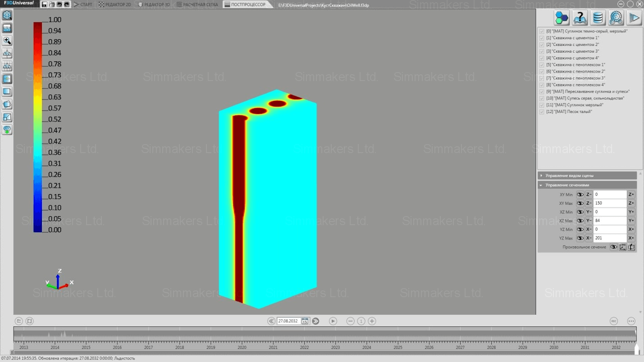
Task: Open the help book question-mark icon
Action: [580, 18]
